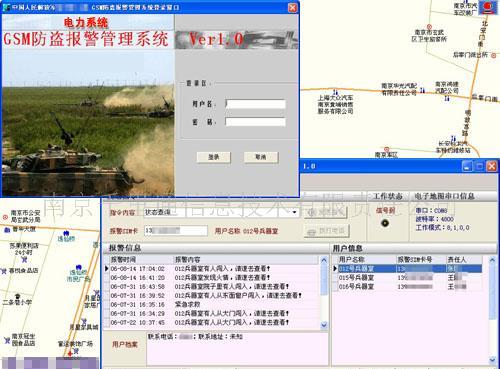
Task: Expand the 指令内容 command dropdown
Action: tap(294, 212)
